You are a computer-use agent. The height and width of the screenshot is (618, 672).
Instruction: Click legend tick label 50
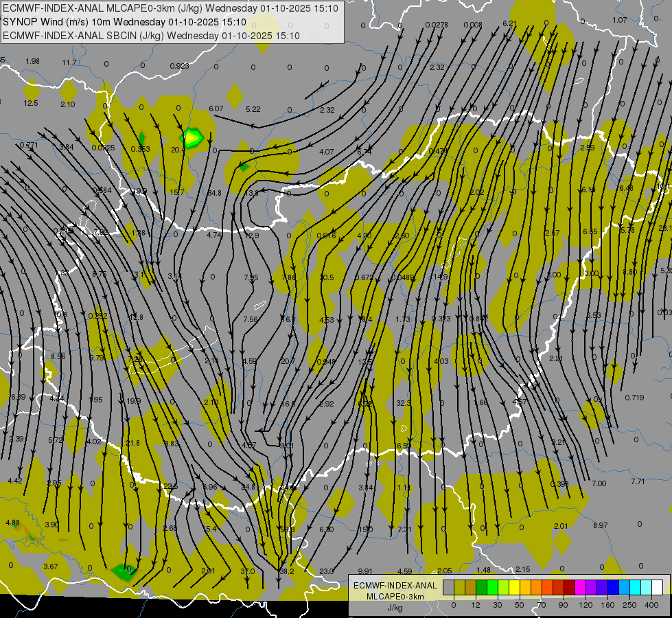[520, 605]
